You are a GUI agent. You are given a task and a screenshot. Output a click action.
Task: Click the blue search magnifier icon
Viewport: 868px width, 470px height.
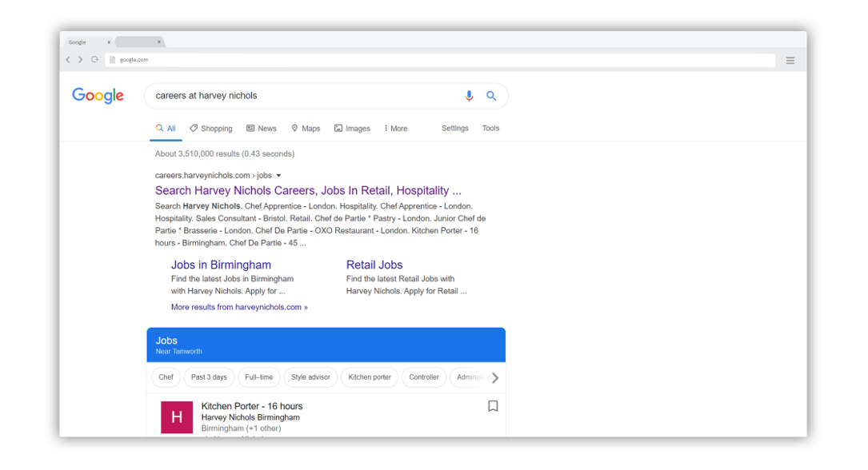tap(491, 96)
